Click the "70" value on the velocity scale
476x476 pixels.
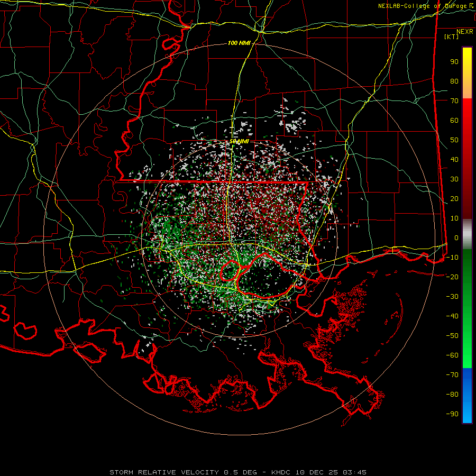[454, 101]
